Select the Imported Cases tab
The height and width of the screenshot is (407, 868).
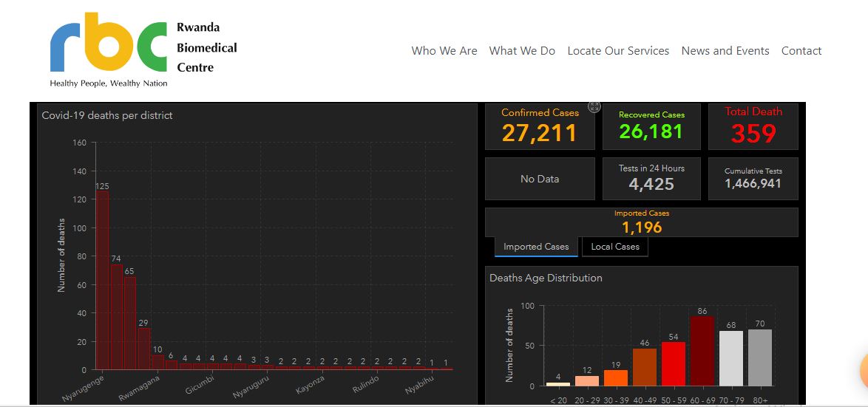coord(536,247)
